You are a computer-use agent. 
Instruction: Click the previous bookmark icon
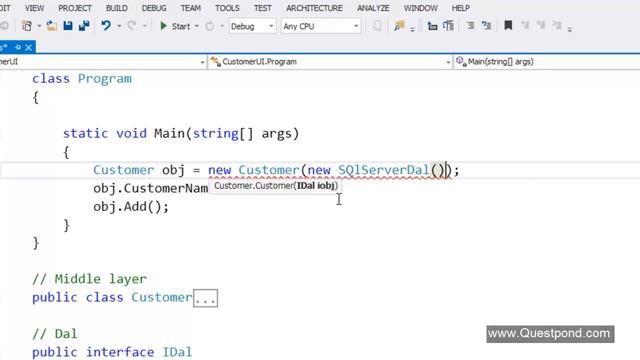pyautogui.click(x=525, y=26)
